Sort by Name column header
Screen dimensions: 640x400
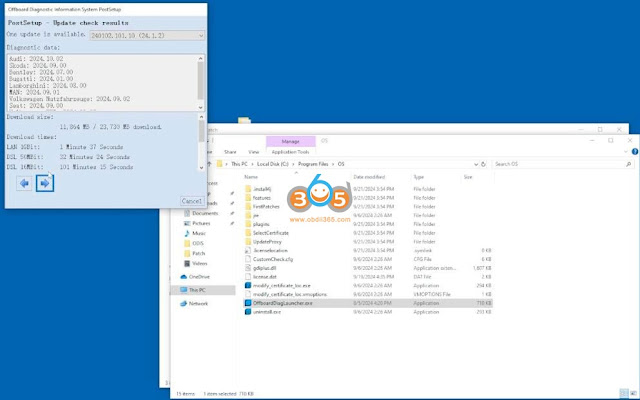click(251, 177)
